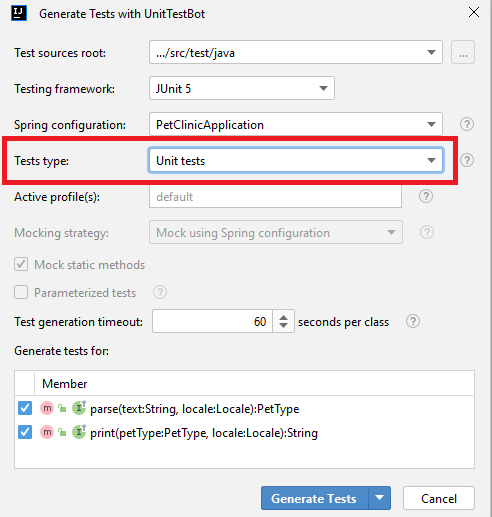Open Generate Tests split-button arrow menu
This screenshot has width=492, height=517.
[379, 498]
